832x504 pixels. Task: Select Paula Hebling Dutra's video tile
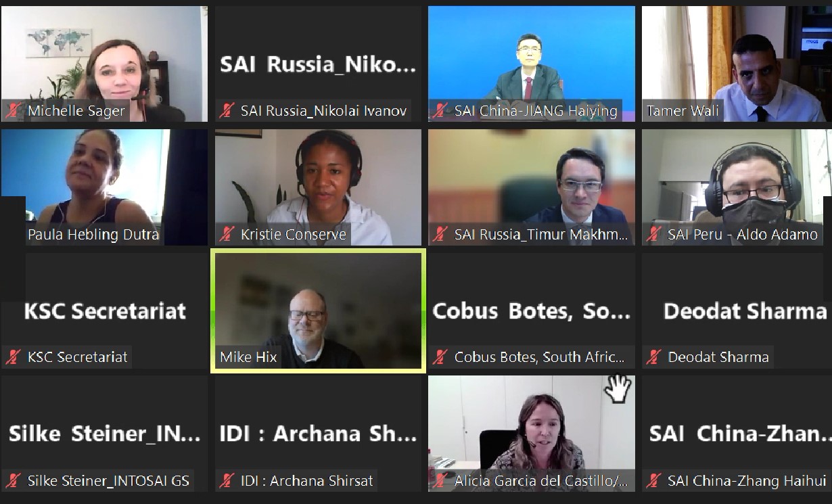coord(105,187)
